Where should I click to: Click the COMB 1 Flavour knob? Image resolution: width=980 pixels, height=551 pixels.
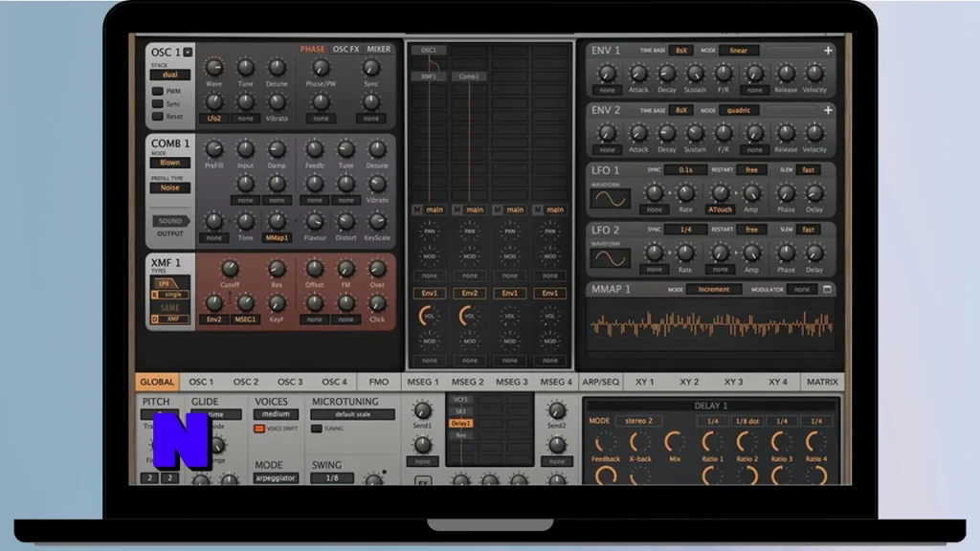pos(314,221)
